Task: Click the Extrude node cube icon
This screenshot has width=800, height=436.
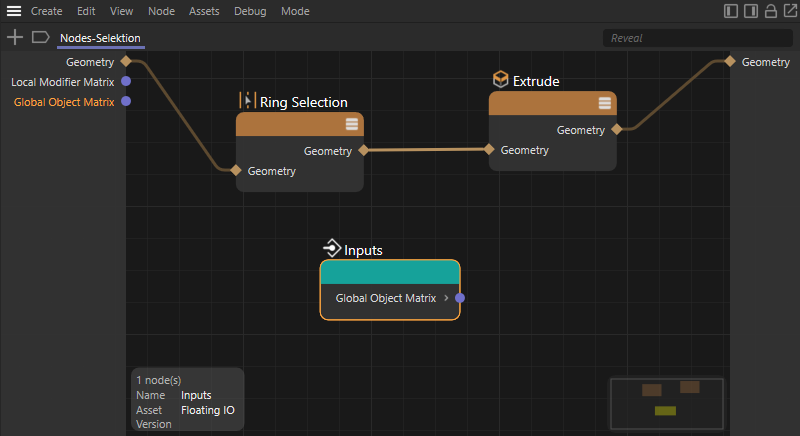Action: point(501,79)
